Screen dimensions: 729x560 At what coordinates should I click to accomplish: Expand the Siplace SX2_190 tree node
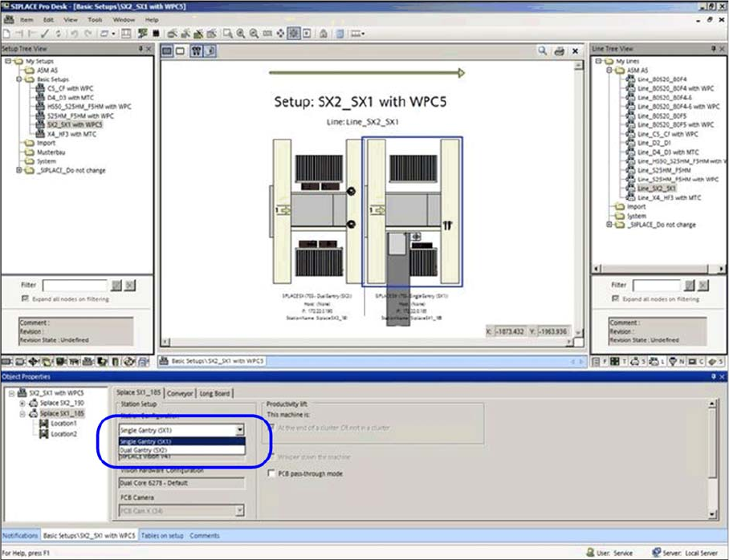22,403
